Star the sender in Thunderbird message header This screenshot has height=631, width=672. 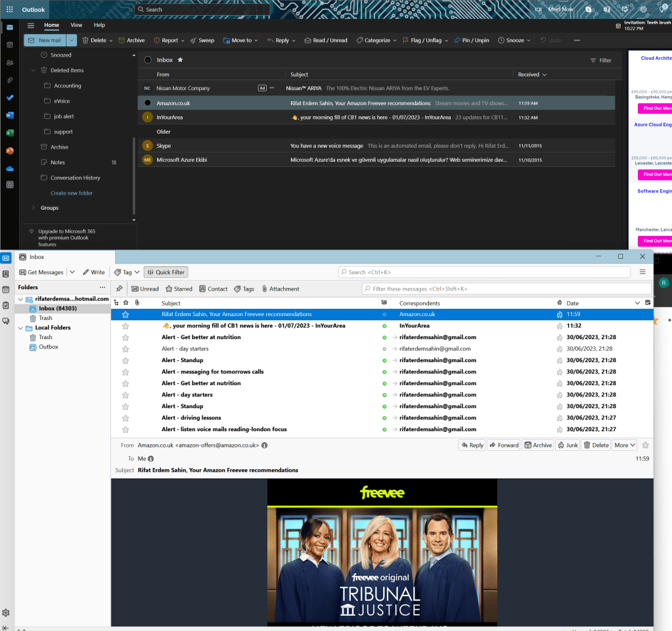pyautogui.click(x=646, y=445)
